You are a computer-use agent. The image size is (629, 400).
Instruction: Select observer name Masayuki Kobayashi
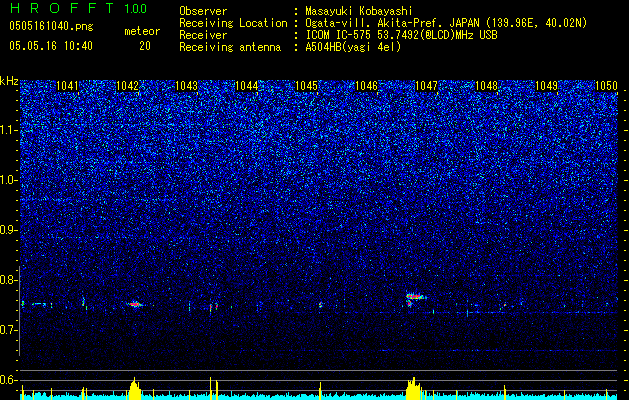[359, 11]
